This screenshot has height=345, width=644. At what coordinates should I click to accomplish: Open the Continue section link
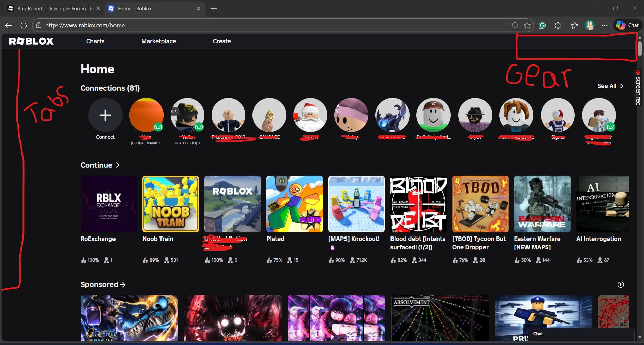click(x=100, y=165)
